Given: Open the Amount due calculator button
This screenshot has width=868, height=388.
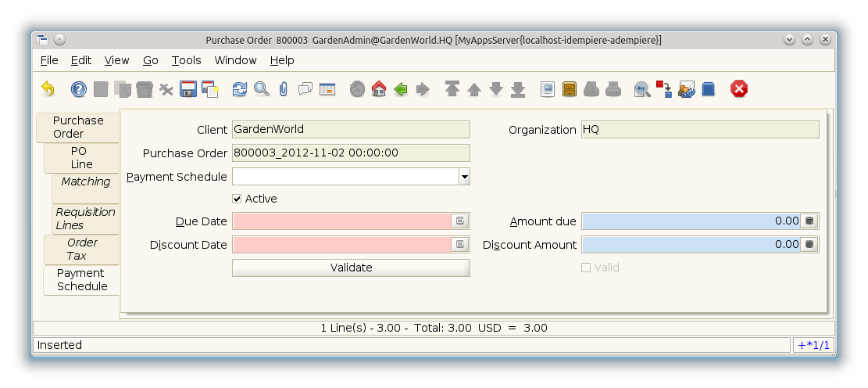Looking at the screenshot, I should click(x=809, y=221).
